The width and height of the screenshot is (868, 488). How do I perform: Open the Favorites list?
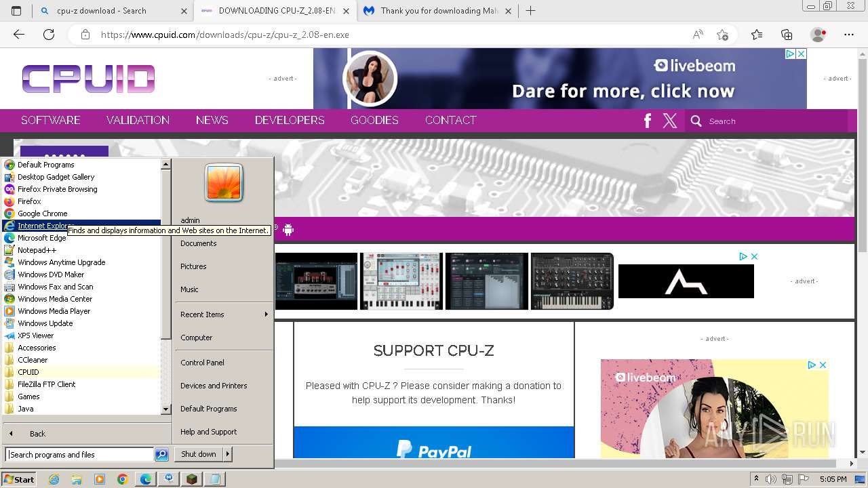757,35
